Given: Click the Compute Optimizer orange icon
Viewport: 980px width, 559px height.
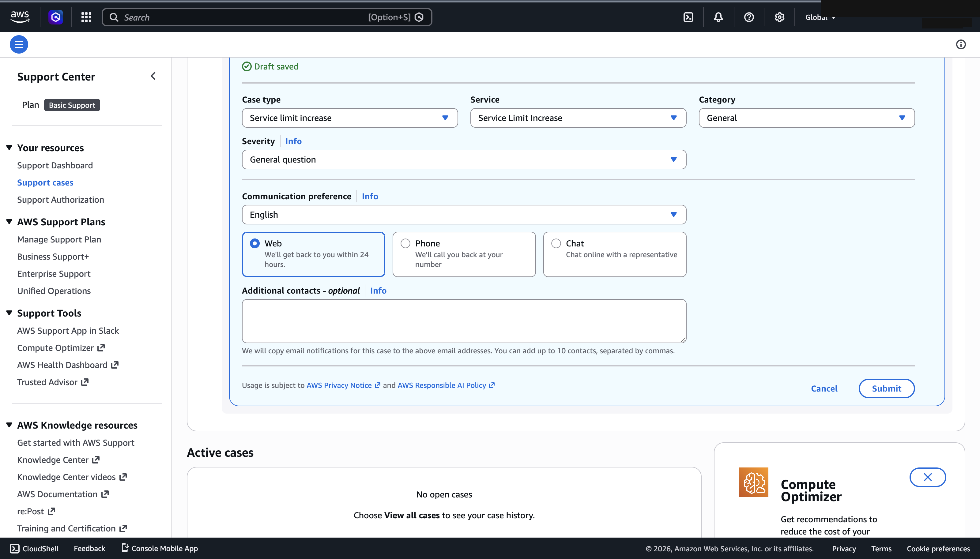Looking at the screenshot, I should click(x=753, y=482).
